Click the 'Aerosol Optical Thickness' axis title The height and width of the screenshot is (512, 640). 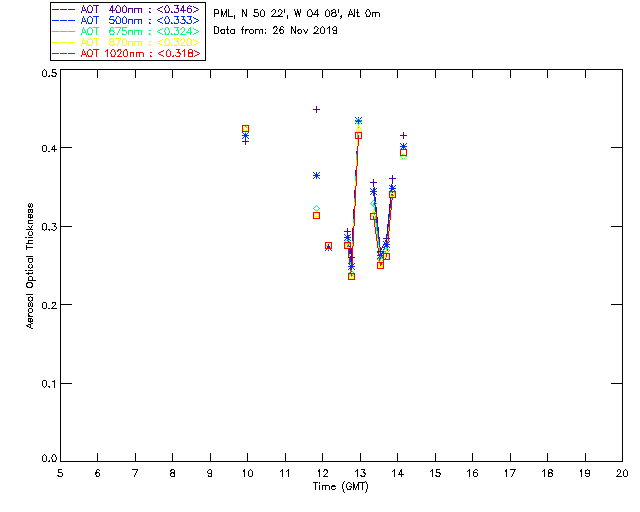coord(30,266)
